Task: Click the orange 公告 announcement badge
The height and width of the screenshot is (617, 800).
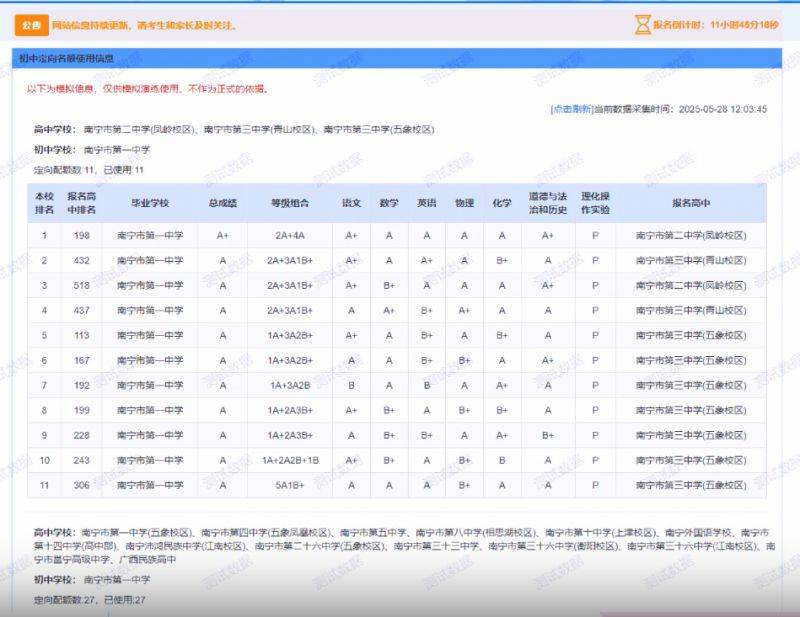Action: 30,25
